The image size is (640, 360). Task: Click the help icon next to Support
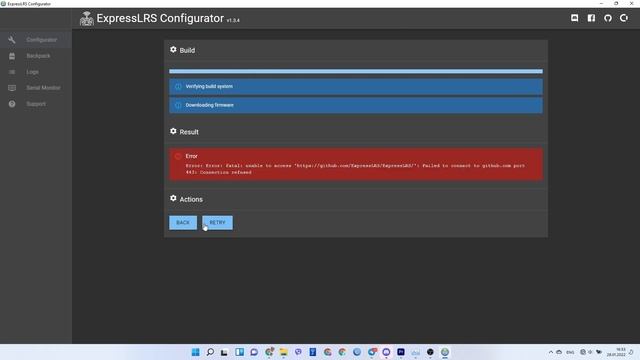tap(12, 104)
